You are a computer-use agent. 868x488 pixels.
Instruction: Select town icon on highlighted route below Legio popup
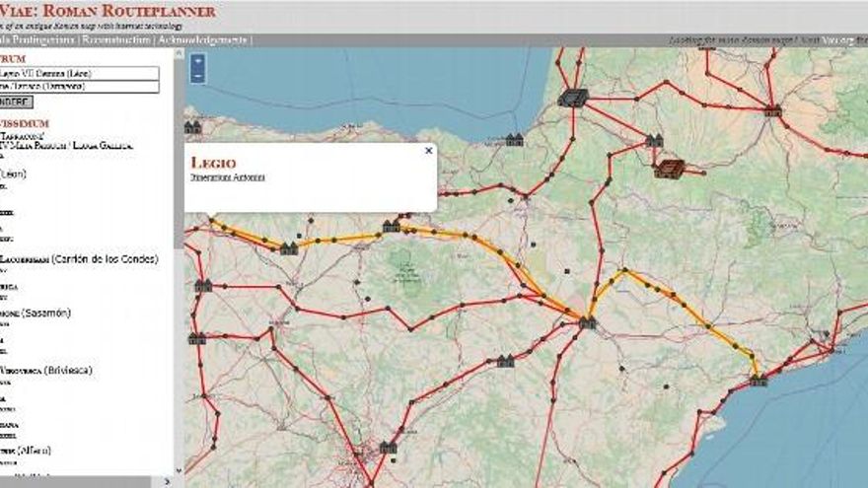289,248
